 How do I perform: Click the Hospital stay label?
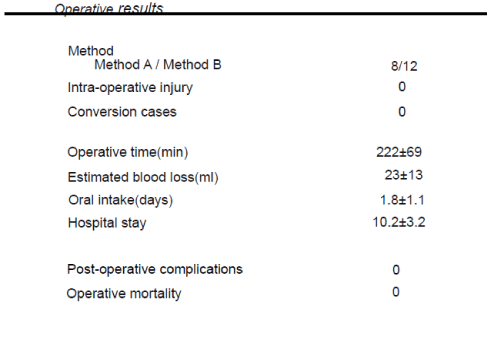pyautogui.click(x=107, y=223)
